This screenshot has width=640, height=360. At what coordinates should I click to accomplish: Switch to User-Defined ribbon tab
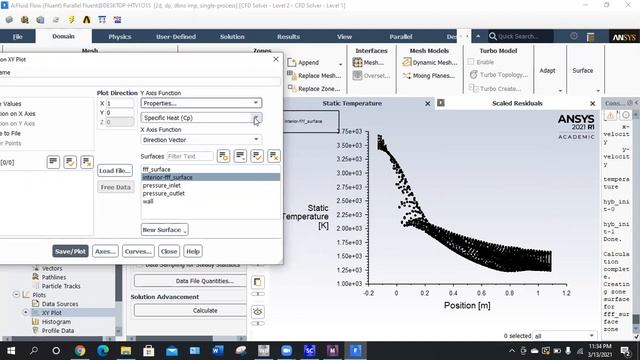click(176, 36)
